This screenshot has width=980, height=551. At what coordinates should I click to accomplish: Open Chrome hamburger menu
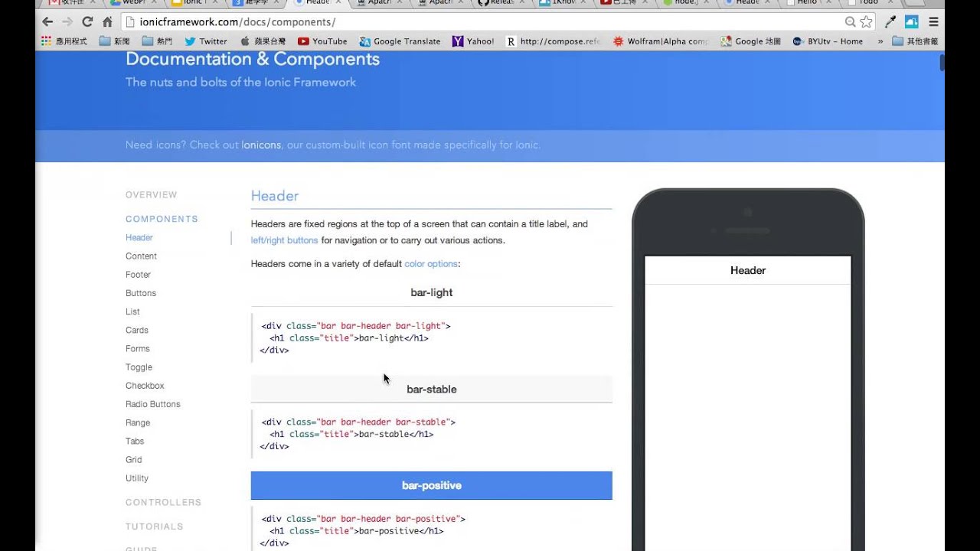pyautogui.click(x=933, y=22)
